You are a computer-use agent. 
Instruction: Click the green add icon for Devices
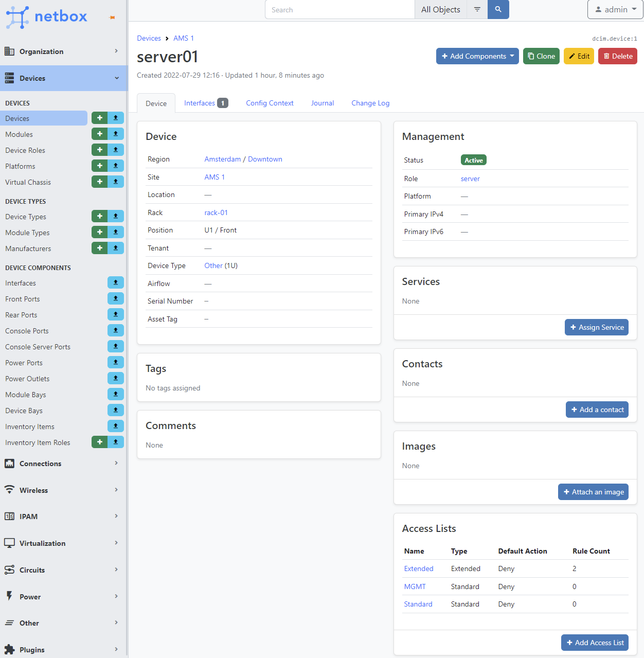click(x=100, y=118)
